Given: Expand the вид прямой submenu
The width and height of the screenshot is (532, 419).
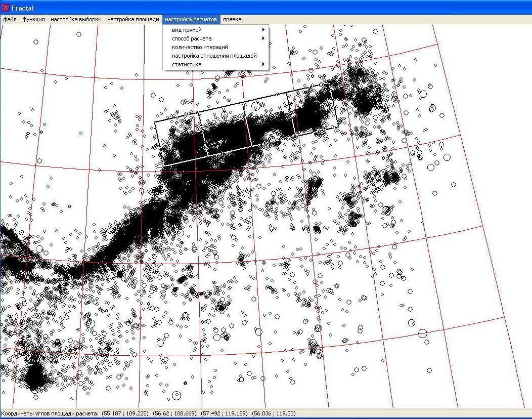Looking at the screenshot, I should (187, 30).
